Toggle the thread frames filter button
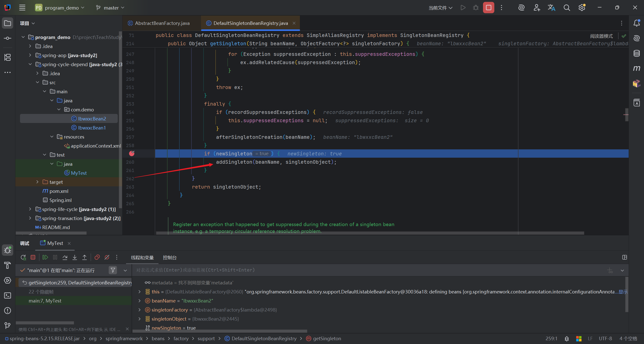The width and height of the screenshot is (644, 344). tap(113, 270)
